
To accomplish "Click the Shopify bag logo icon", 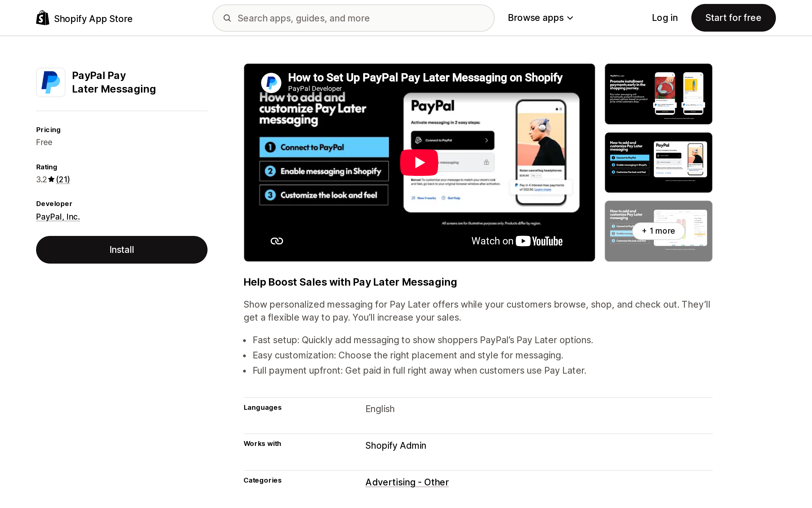I will pyautogui.click(x=43, y=18).
